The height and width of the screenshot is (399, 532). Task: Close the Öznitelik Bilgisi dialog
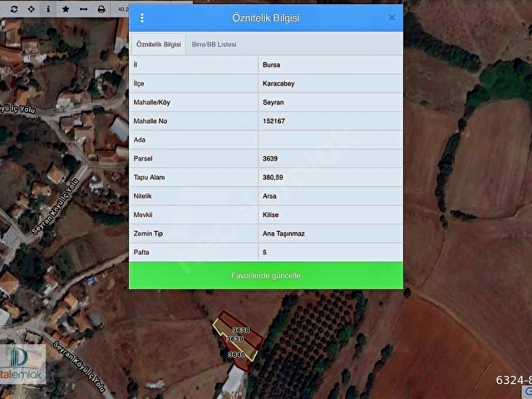click(x=392, y=18)
